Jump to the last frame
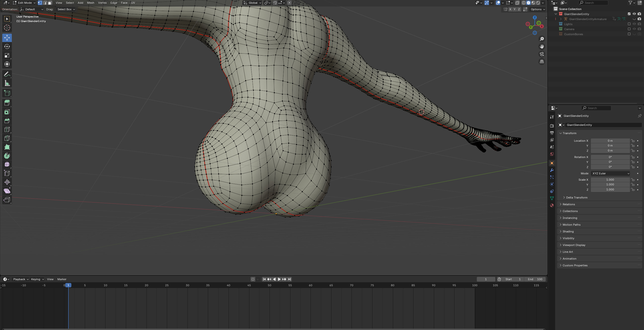The width and height of the screenshot is (644, 330). pyautogui.click(x=290, y=279)
